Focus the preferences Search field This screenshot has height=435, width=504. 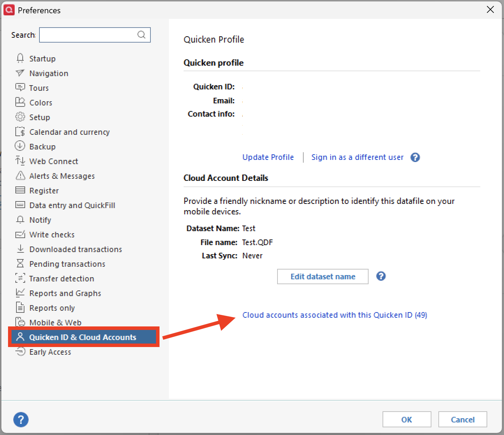coord(95,35)
